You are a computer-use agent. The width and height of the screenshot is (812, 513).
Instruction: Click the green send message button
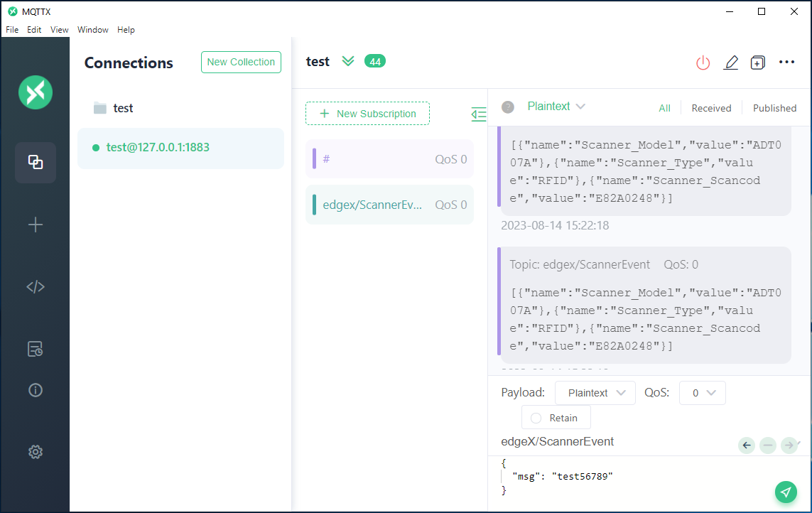point(785,492)
